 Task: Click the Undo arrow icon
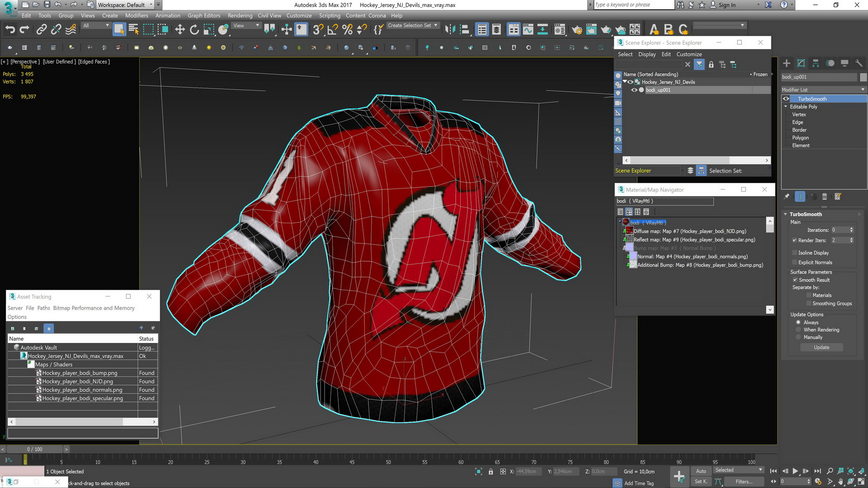tap(10, 30)
